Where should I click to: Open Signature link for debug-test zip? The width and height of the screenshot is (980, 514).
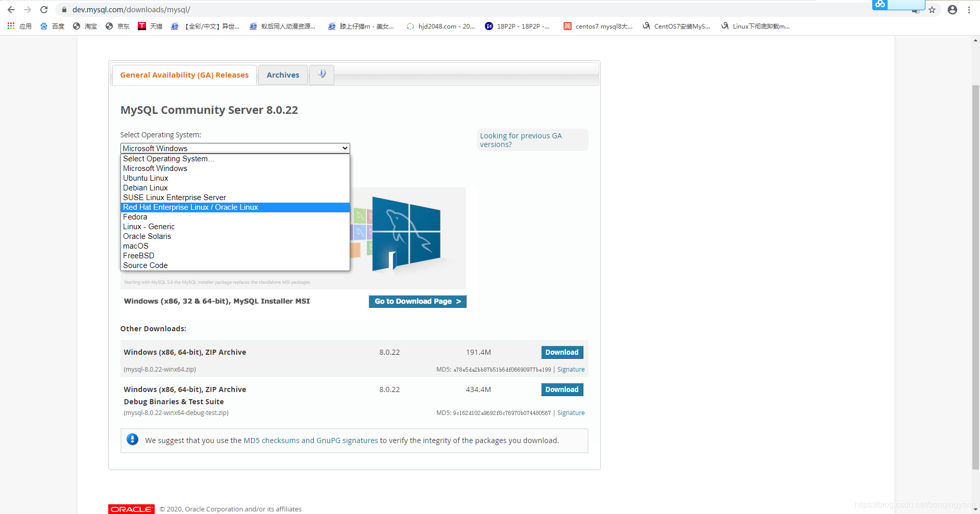point(571,413)
